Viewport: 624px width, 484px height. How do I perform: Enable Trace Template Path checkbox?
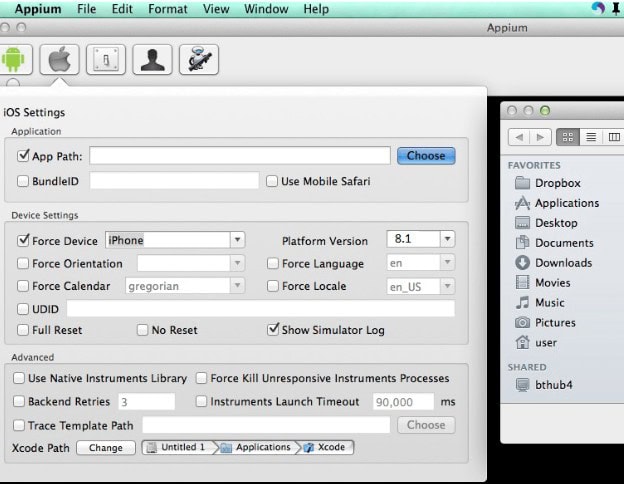(x=19, y=425)
